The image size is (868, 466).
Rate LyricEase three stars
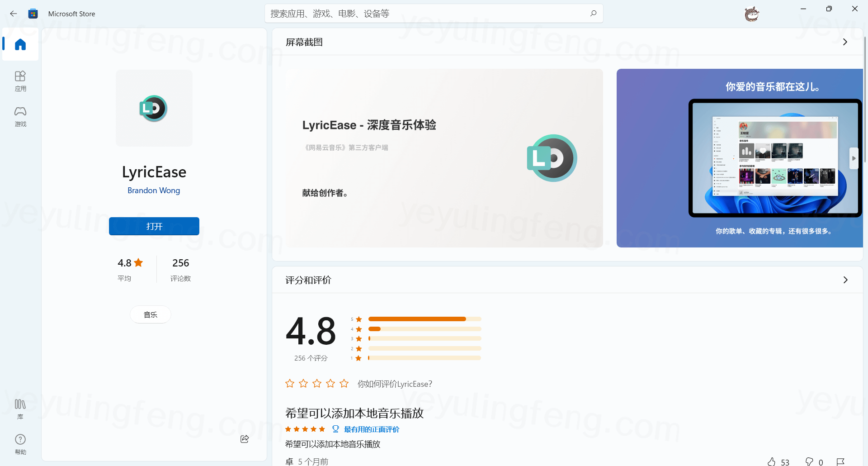[x=317, y=384]
